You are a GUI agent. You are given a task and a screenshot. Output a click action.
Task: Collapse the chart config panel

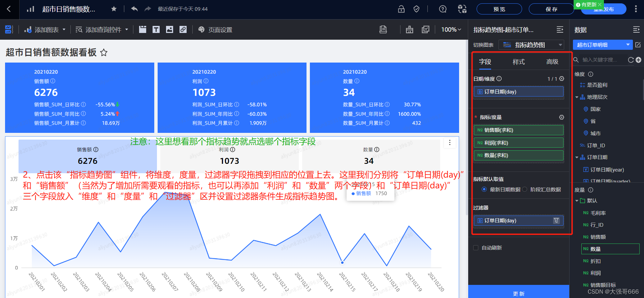pyautogui.click(x=560, y=30)
